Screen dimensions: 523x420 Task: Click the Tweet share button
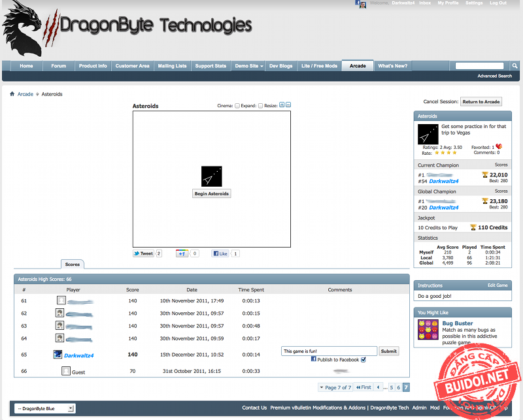[143, 253]
